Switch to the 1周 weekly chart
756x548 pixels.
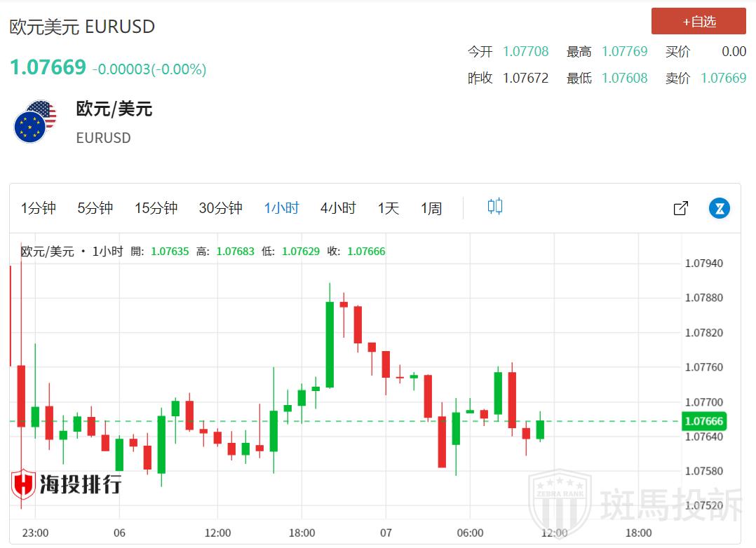click(431, 208)
